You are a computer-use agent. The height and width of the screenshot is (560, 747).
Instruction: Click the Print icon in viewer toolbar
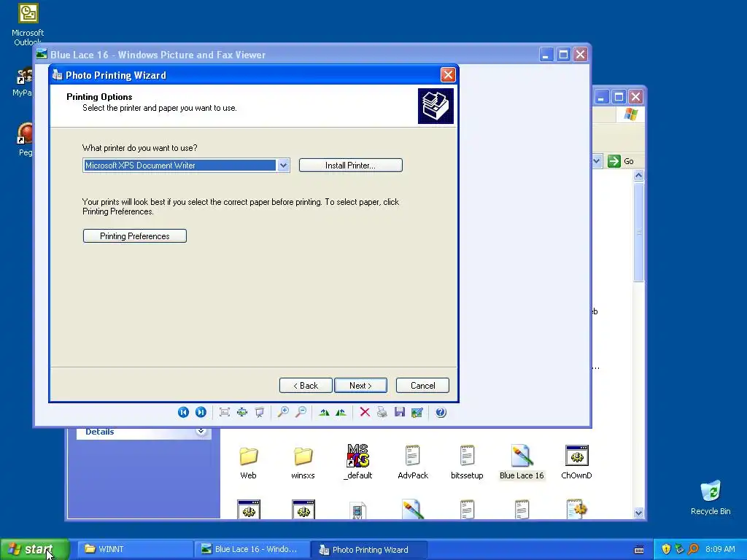[382, 413]
